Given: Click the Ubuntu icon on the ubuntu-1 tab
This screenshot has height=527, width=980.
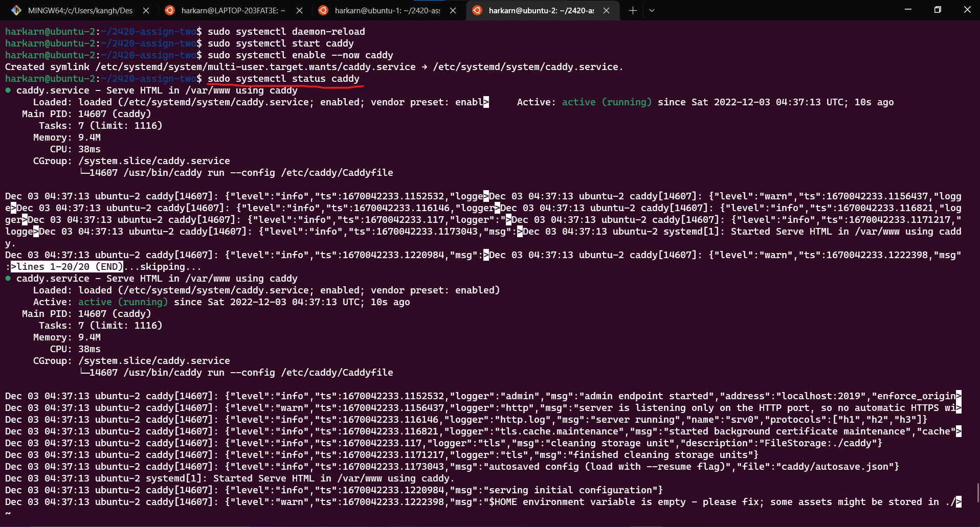Looking at the screenshot, I should click(324, 10).
